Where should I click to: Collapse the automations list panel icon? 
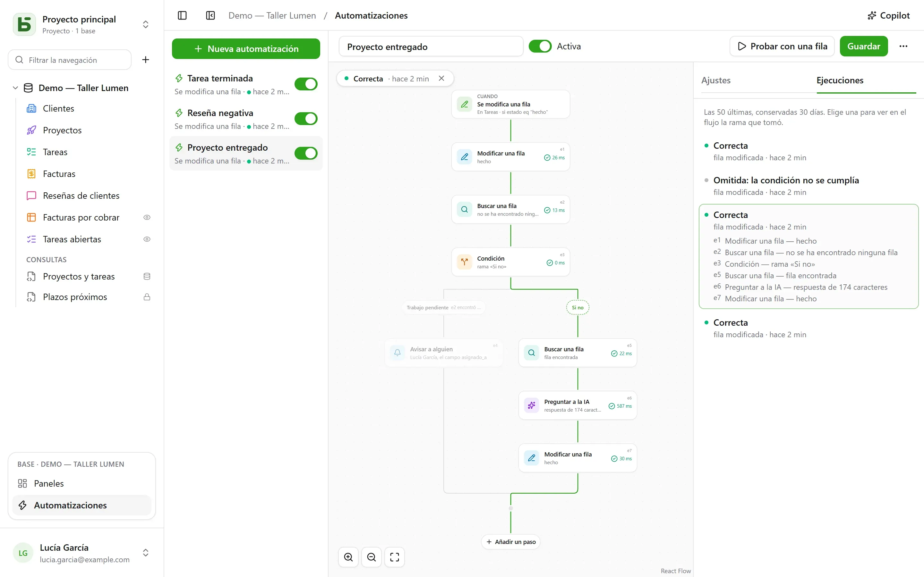(210, 16)
